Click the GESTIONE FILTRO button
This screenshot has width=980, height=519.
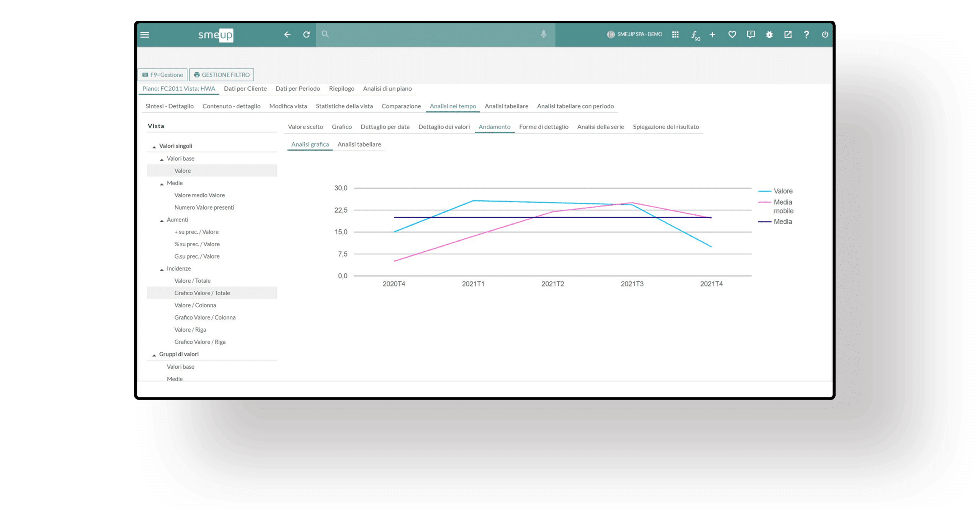pos(222,75)
